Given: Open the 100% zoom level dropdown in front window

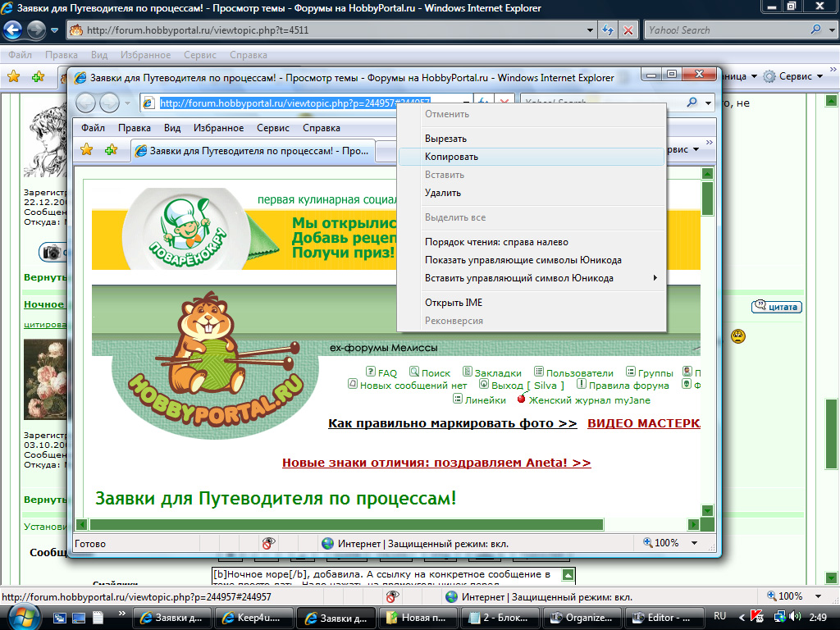Looking at the screenshot, I should click(x=694, y=543).
